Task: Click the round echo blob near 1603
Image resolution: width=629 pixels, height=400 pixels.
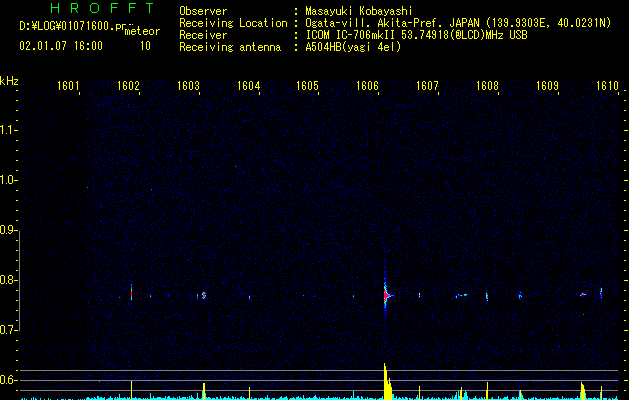Action: [204, 295]
